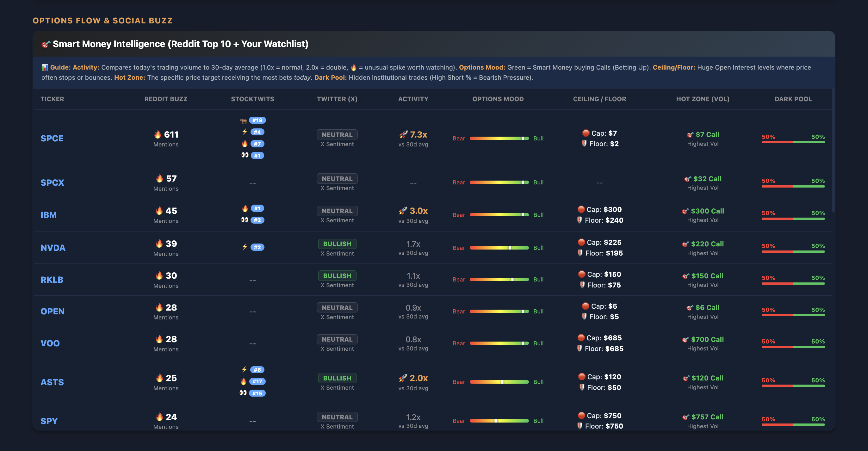Image resolution: width=868 pixels, height=451 pixels.
Task: Click the NEUTRAL sentiment badge in the SPCE row
Action: tap(337, 134)
